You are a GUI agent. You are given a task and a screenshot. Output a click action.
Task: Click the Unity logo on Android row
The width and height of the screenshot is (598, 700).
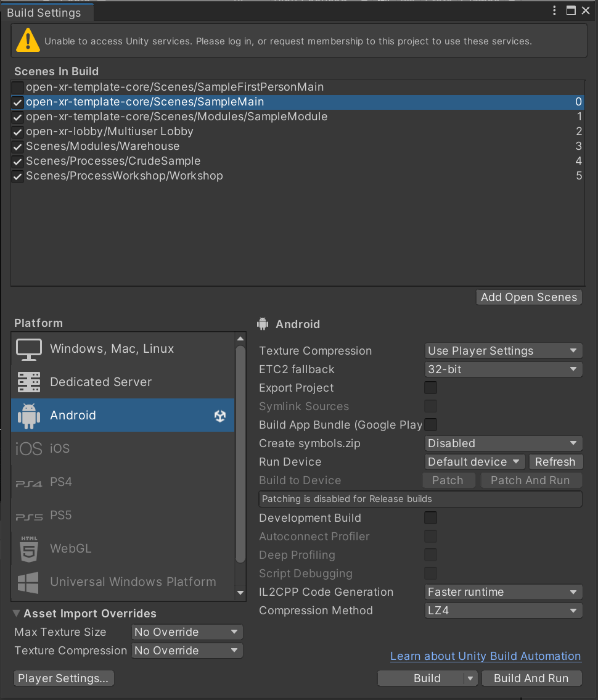220,416
